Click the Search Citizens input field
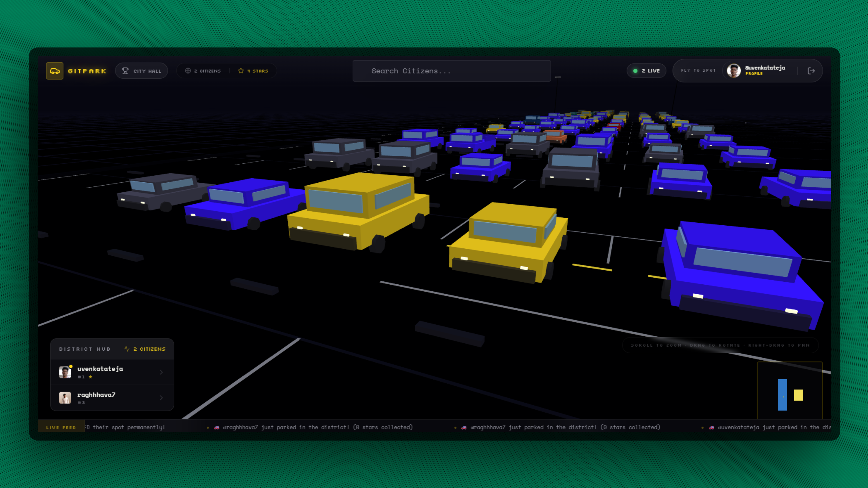Viewport: 868px width, 488px height. pos(452,71)
